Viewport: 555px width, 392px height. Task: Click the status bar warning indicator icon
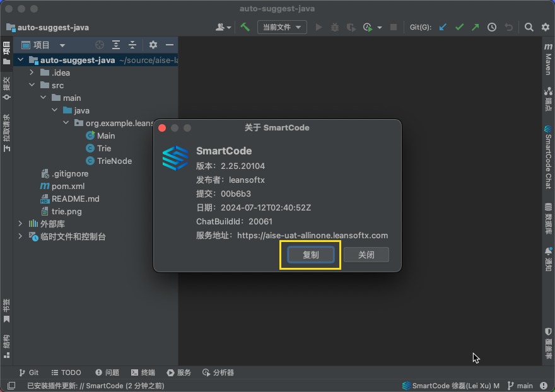click(544, 386)
